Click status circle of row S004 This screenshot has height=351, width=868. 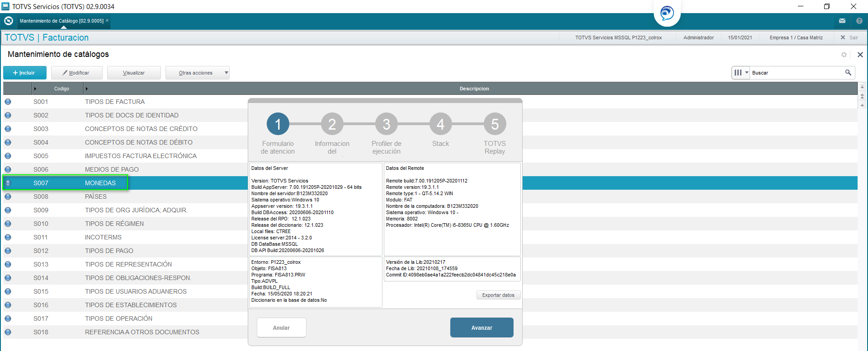tap(8, 142)
